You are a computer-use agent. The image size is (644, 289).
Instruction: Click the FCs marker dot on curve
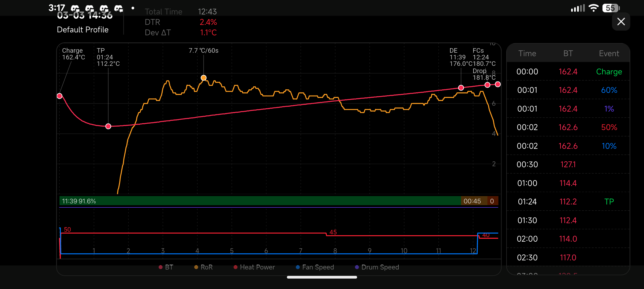click(487, 85)
